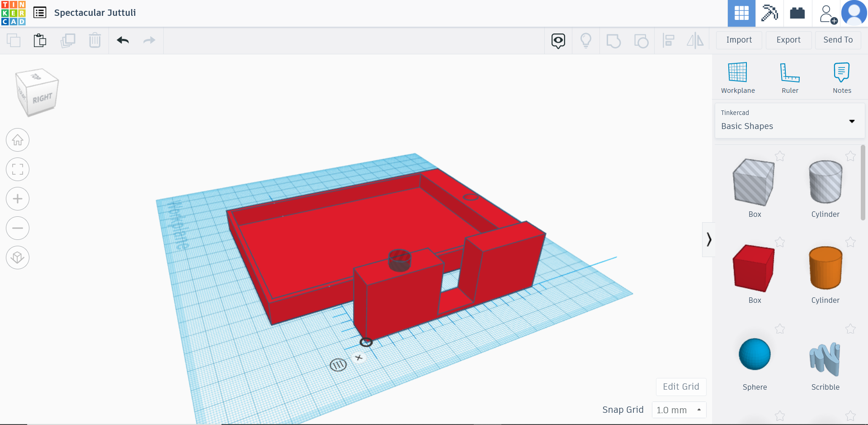Viewport: 868px width, 425px height.
Task: Click the Copy icon in the toolbar
Action: [14, 40]
